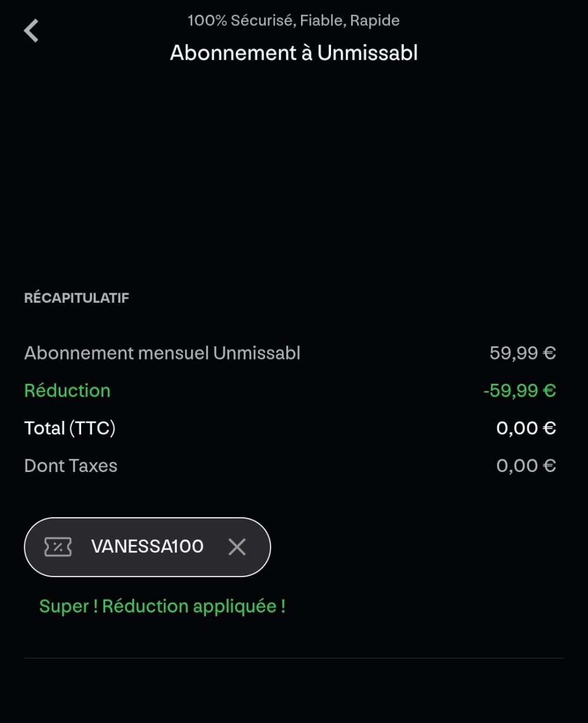Click the word Unmissabl in the page title
The height and width of the screenshot is (723, 588).
tap(367, 53)
